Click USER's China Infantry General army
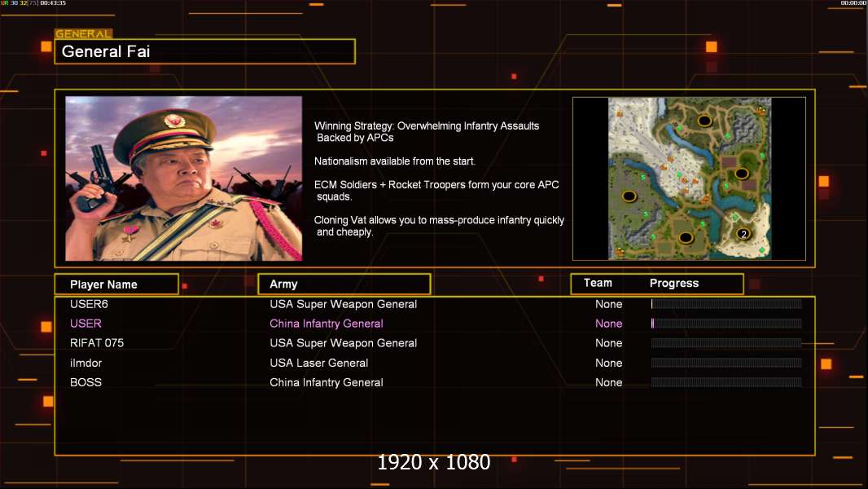The image size is (868, 489). pyautogui.click(x=326, y=324)
